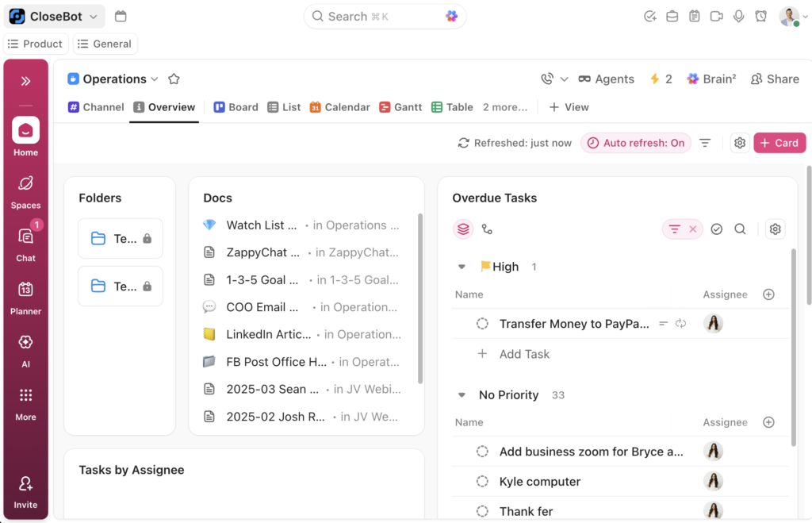Viewport: 812px width, 523px height.
Task: Switch to the Overview tab
Action: [x=164, y=107]
